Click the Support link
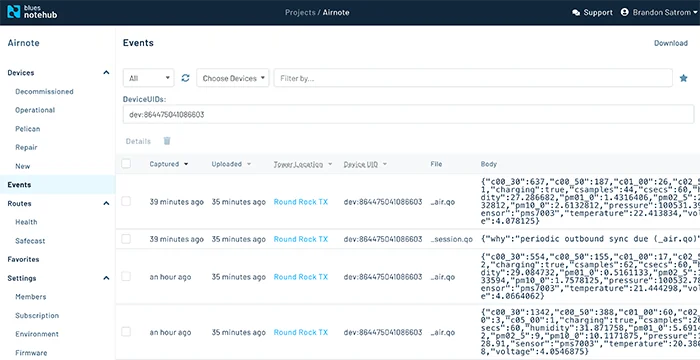 598,13
